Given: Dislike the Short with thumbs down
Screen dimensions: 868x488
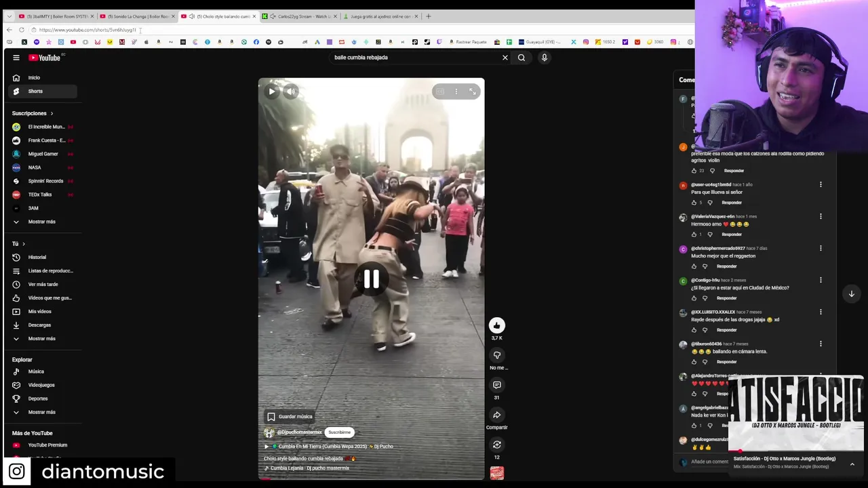Looking at the screenshot, I should click(497, 355).
